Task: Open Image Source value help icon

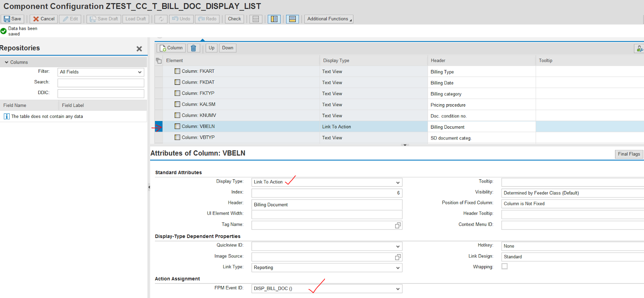Action: pos(398,257)
